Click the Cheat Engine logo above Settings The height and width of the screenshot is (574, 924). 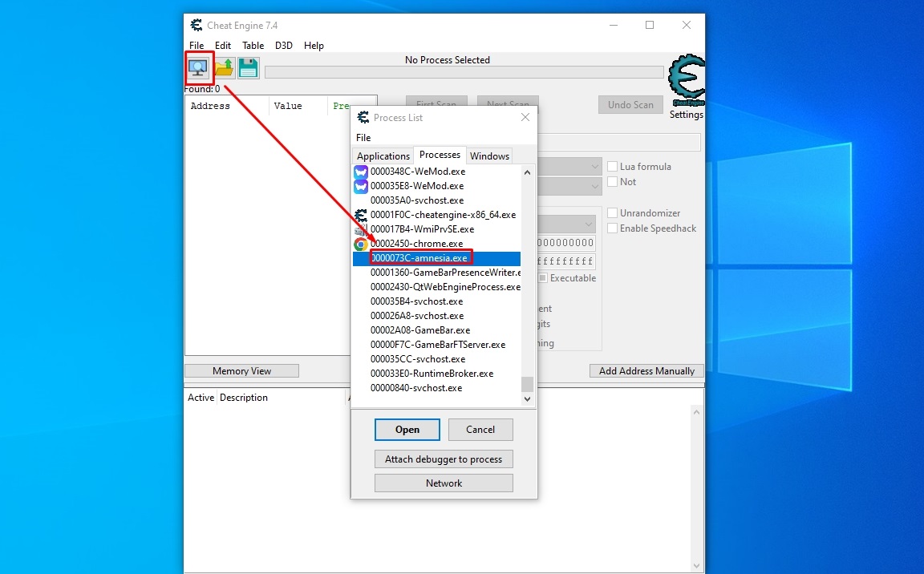[x=686, y=80]
